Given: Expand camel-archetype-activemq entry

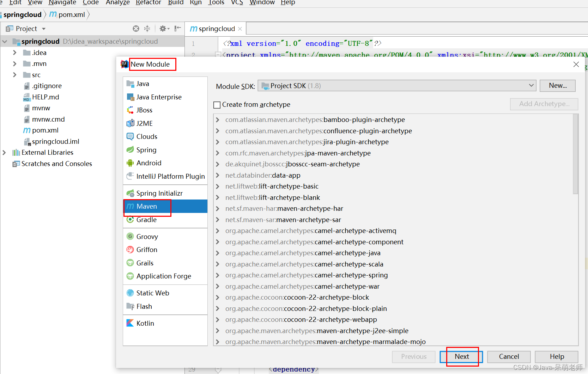Looking at the screenshot, I should click(218, 231).
